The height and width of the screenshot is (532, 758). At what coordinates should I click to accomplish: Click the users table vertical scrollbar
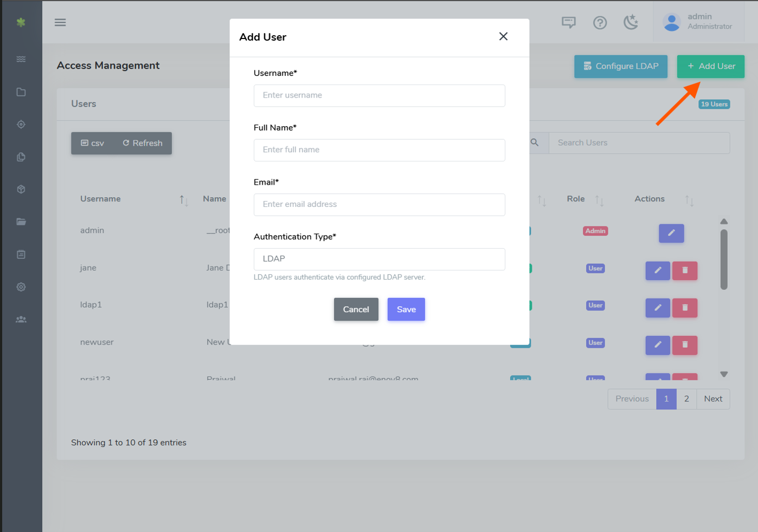[x=724, y=260]
